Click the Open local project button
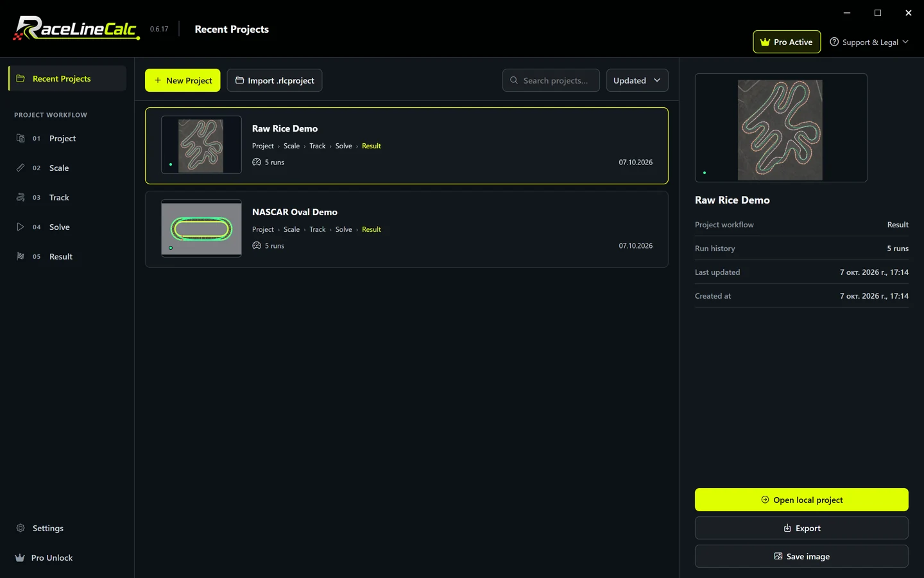This screenshot has width=924, height=578. click(x=801, y=500)
